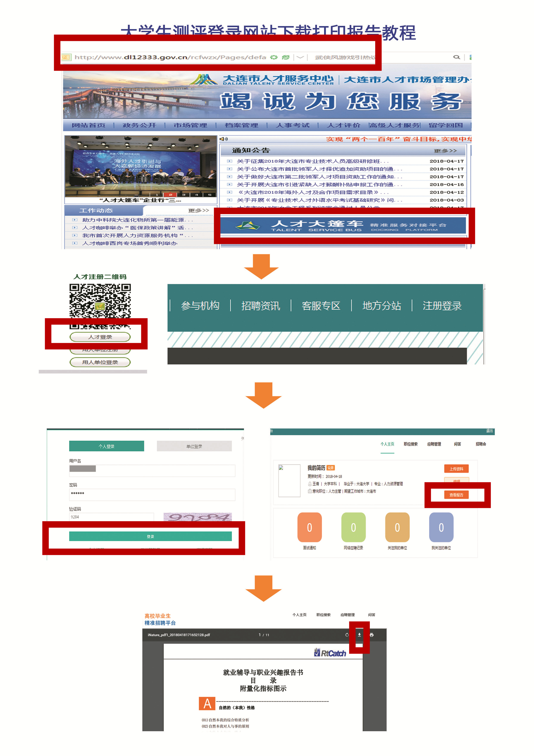Select slide 3 in news carousel
Viewport: 534px width, 756px height.
184,195
